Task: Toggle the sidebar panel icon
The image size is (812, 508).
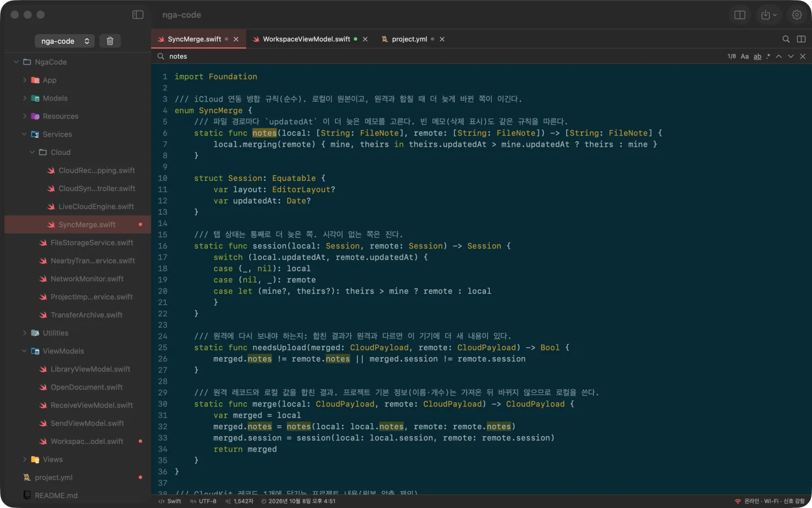Action: pos(138,15)
